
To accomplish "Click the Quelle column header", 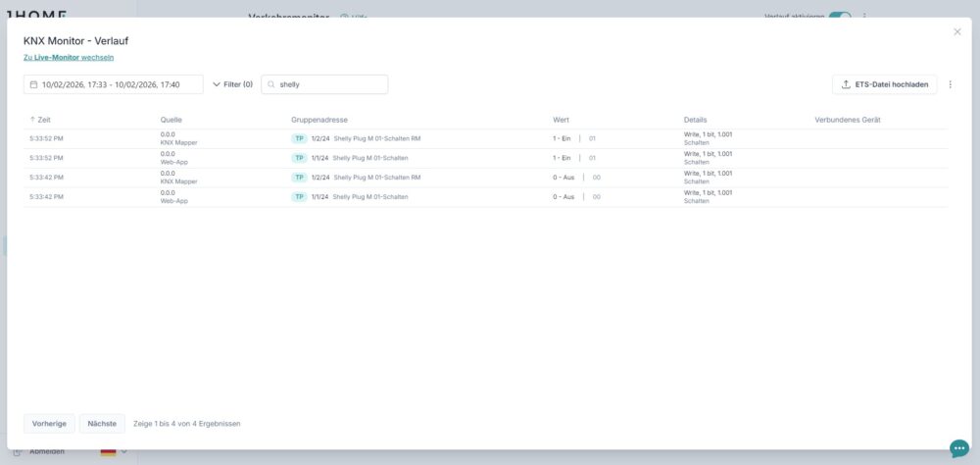I will point(171,120).
